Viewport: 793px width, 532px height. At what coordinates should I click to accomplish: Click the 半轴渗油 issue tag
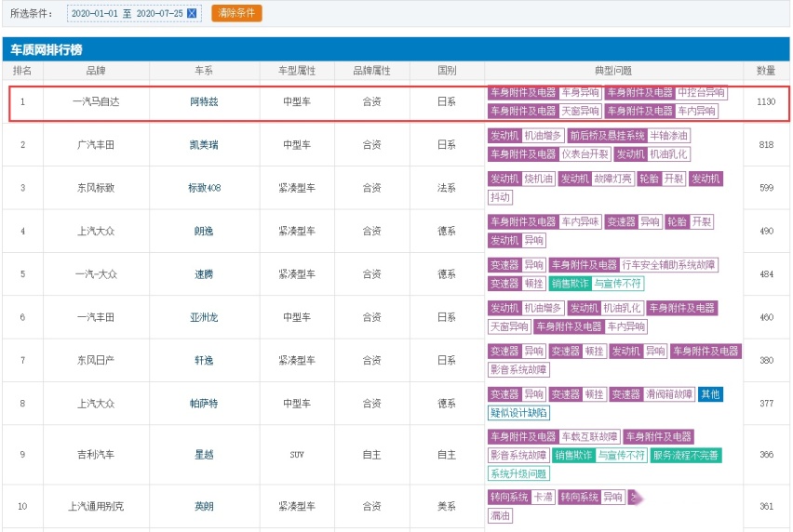(668, 136)
